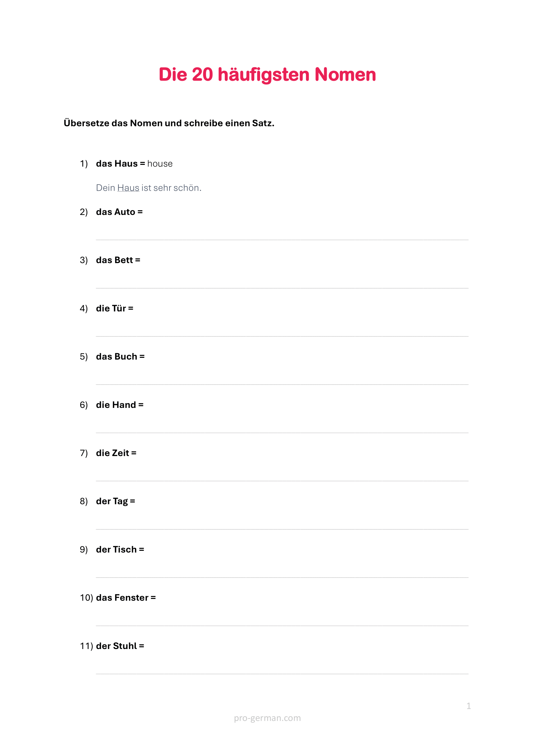Click the writing line below "der Tag"
The width and height of the screenshot is (535, 756).
(282, 528)
